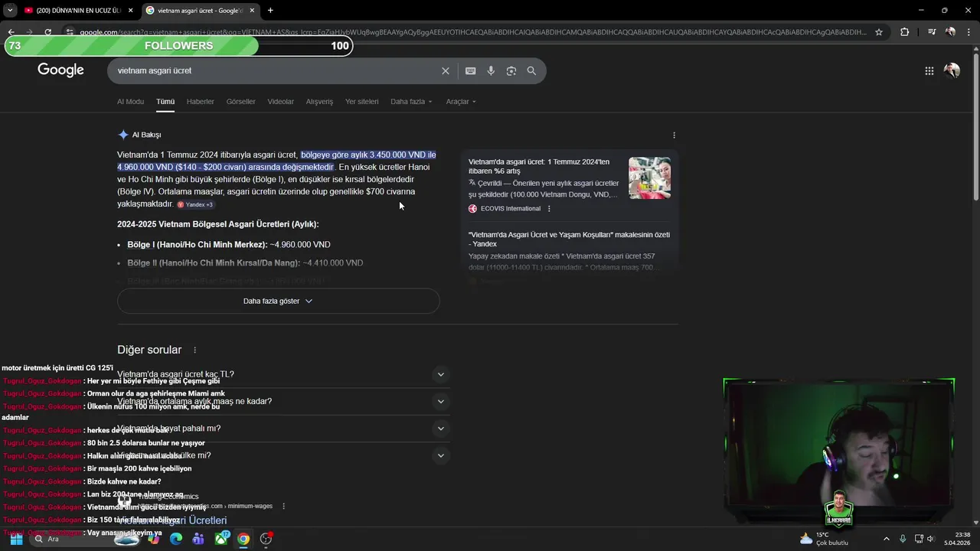Open the Chrome extensions puzzle icon
This screenshot has width=980, height=551.
point(904,32)
